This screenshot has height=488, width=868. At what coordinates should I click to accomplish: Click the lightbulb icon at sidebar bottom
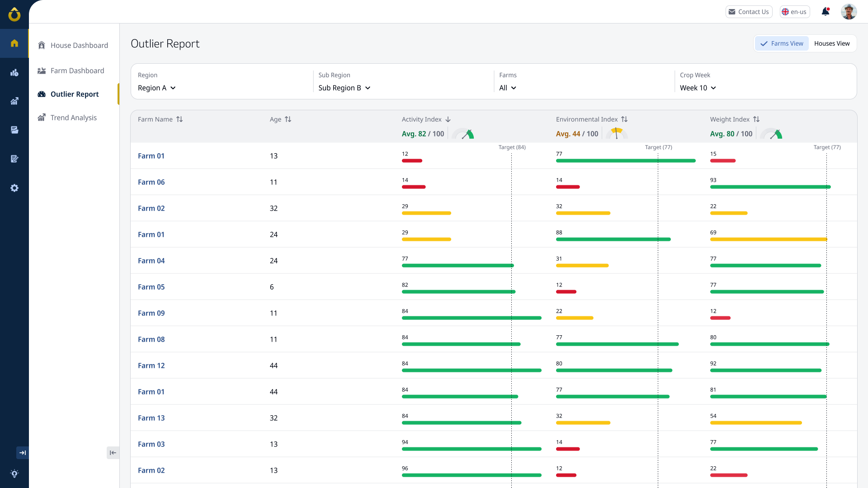(x=14, y=474)
